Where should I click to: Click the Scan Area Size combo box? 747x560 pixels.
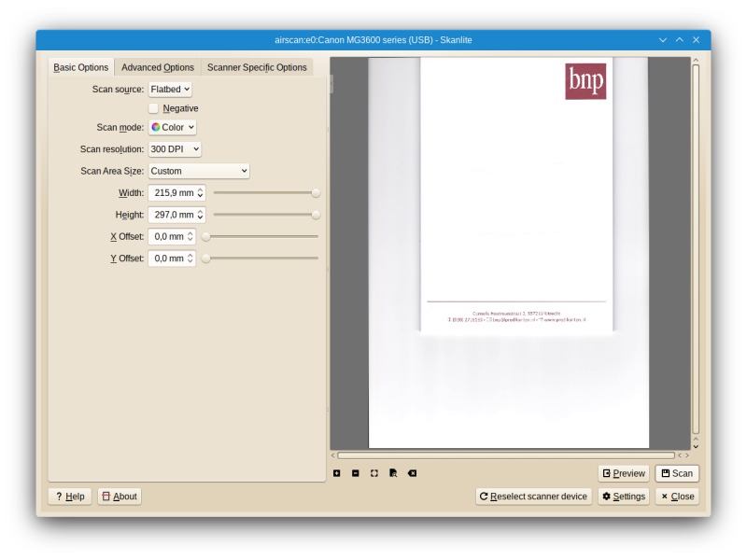point(199,171)
